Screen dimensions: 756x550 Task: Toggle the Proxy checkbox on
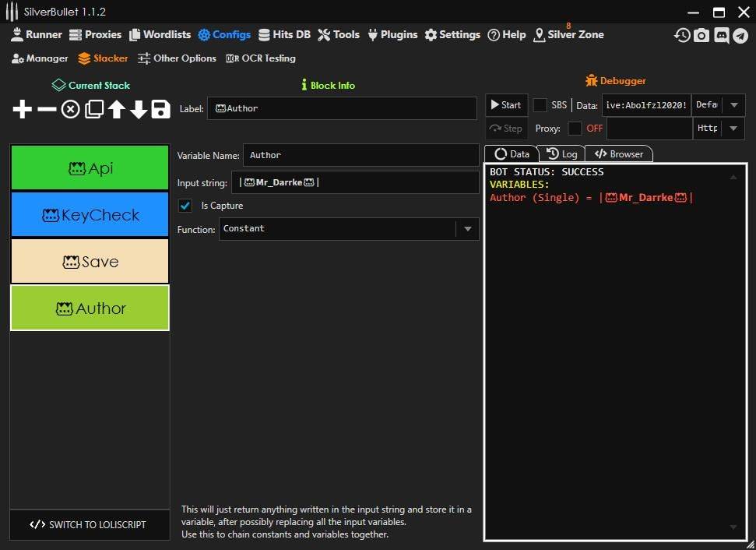click(x=575, y=129)
